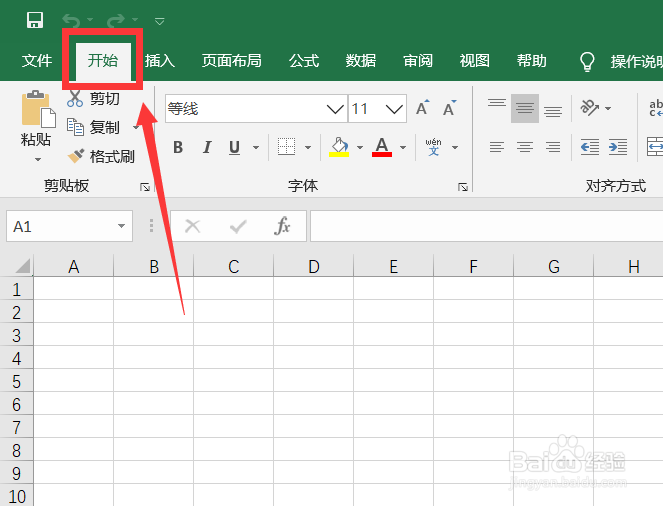The width and height of the screenshot is (663, 506).
Task: Open the 等线 font name dropdown
Action: pyautogui.click(x=335, y=109)
